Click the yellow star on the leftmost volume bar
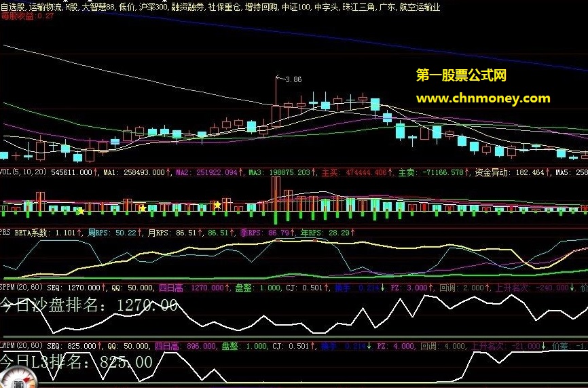 click(x=81, y=212)
